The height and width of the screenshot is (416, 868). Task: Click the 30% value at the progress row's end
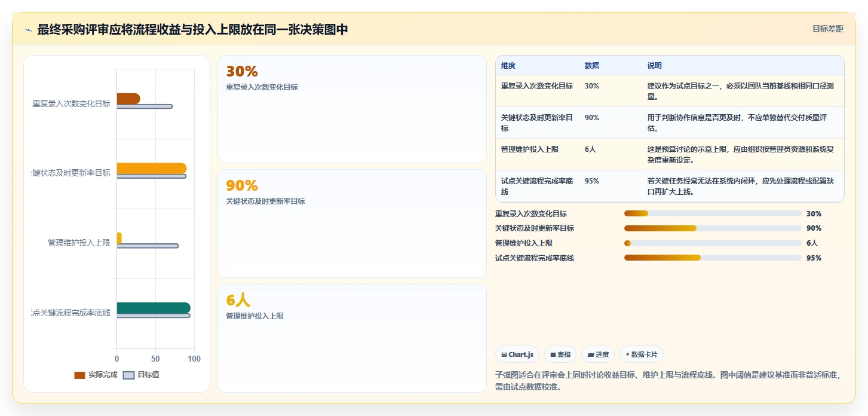pos(814,213)
